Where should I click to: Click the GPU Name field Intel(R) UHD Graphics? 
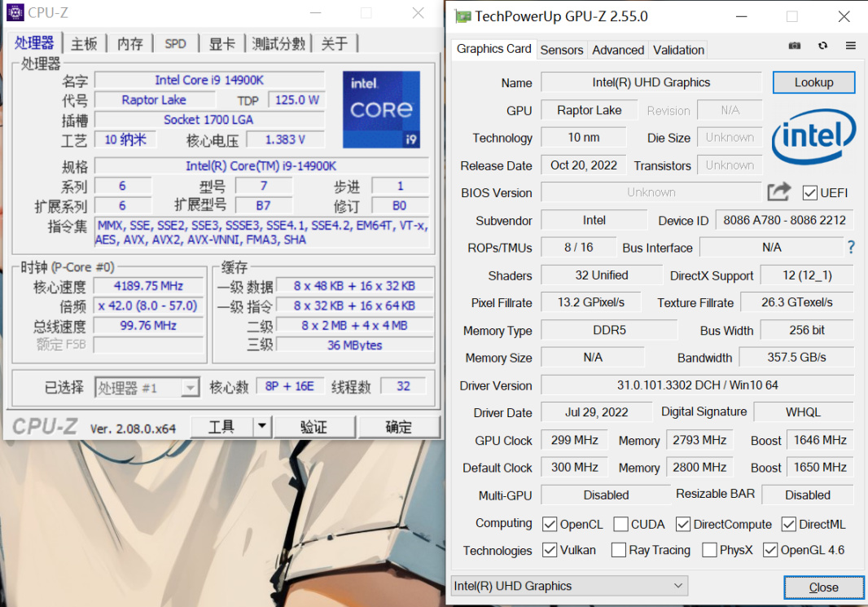651,82
